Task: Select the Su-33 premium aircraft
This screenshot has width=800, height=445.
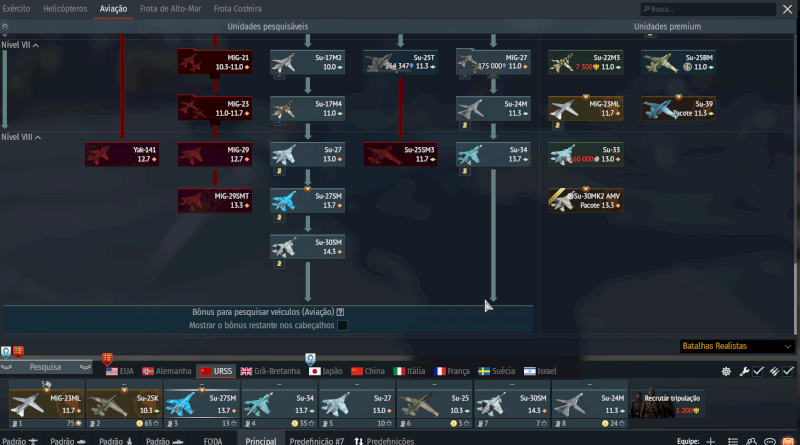Action: pos(586,154)
